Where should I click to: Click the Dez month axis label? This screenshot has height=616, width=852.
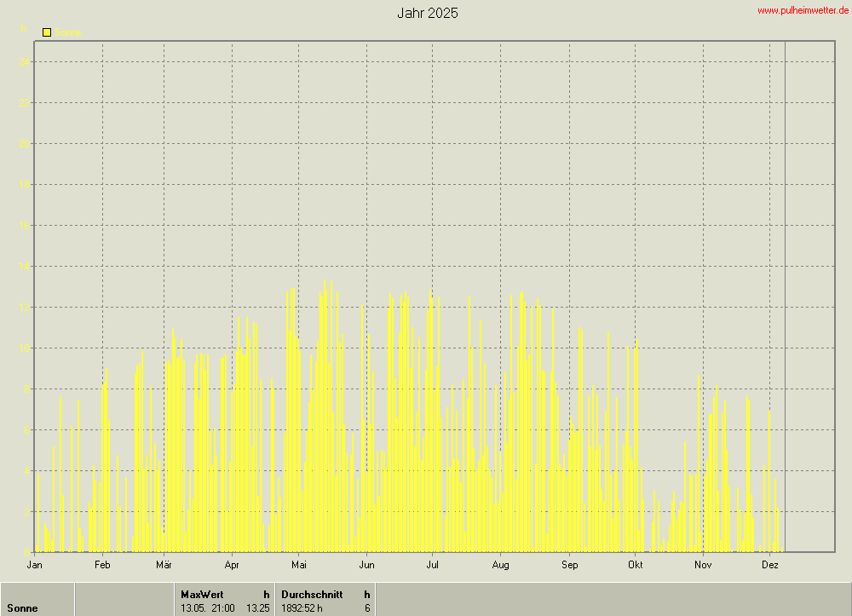(769, 564)
